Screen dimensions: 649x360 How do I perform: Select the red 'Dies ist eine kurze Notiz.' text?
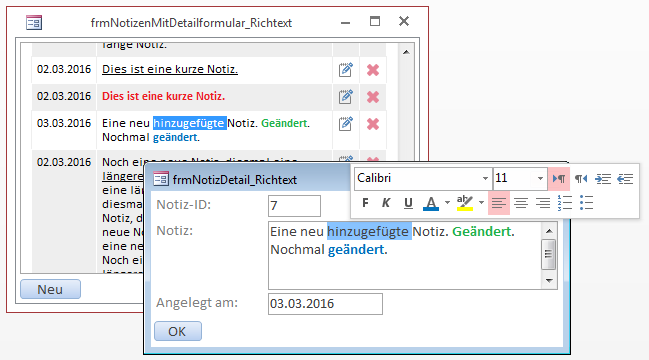point(163,96)
